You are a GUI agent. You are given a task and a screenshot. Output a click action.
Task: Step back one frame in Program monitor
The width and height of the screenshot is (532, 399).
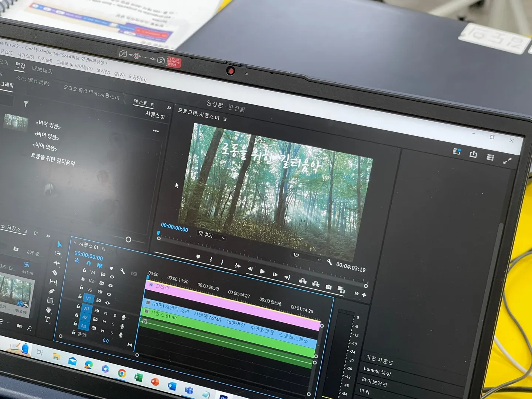[x=250, y=269]
